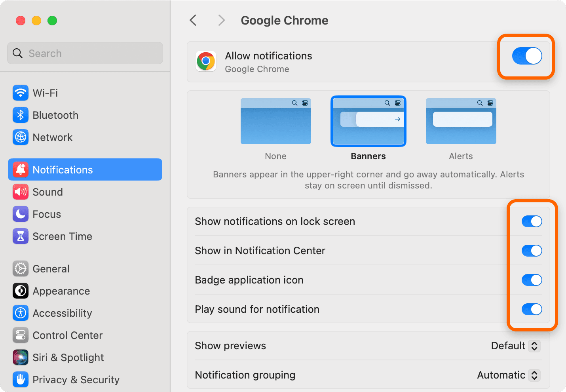Open the Control Center sidebar label
The width and height of the screenshot is (566, 392).
click(68, 335)
